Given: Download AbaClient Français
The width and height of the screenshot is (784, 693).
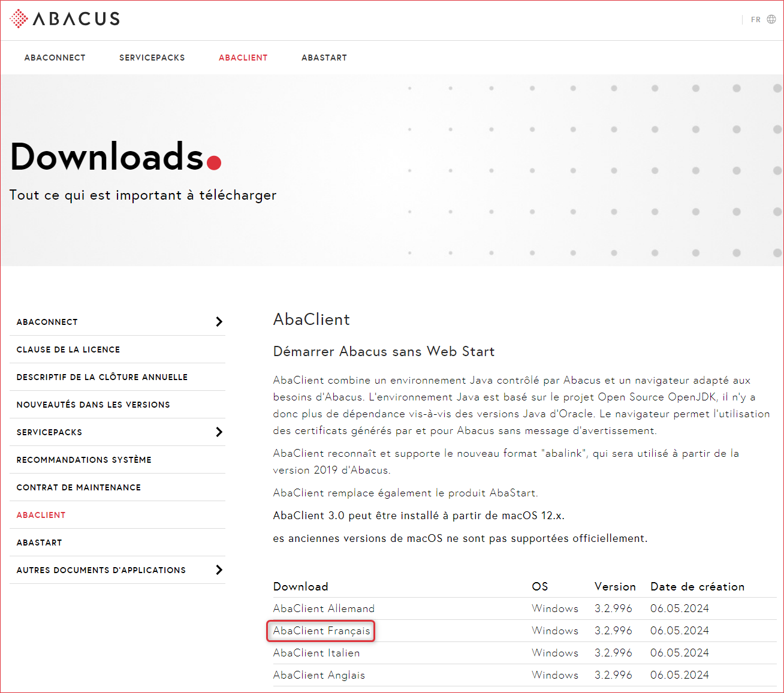Looking at the screenshot, I should click(321, 631).
